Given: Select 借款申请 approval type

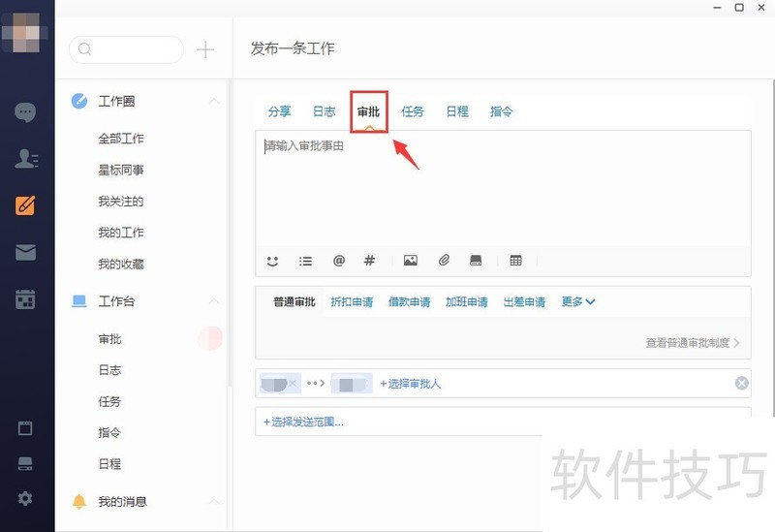Looking at the screenshot, I should pos(409,301).
